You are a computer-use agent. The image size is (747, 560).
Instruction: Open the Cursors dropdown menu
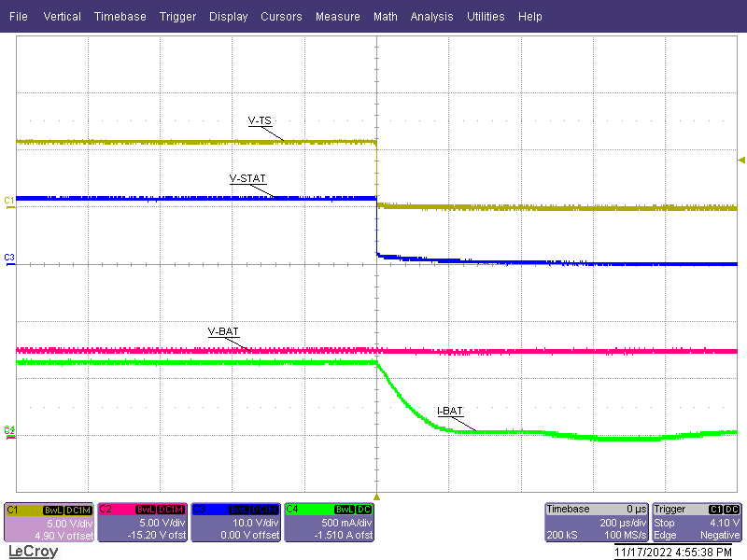click(281, 16)
